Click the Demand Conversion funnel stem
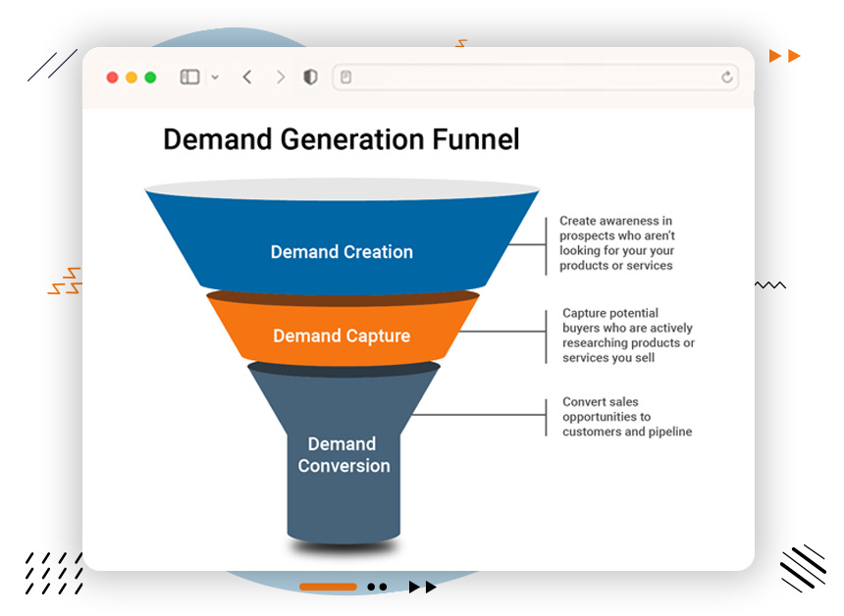This screenshot has width=844, height=616. 342,456
